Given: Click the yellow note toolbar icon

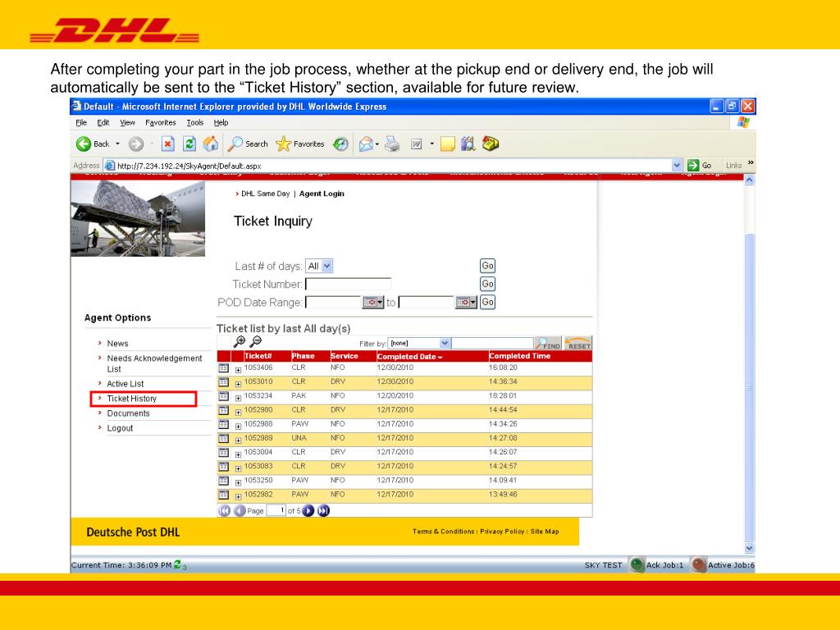Looking at the screenshot, I should [x=447, y=144].
